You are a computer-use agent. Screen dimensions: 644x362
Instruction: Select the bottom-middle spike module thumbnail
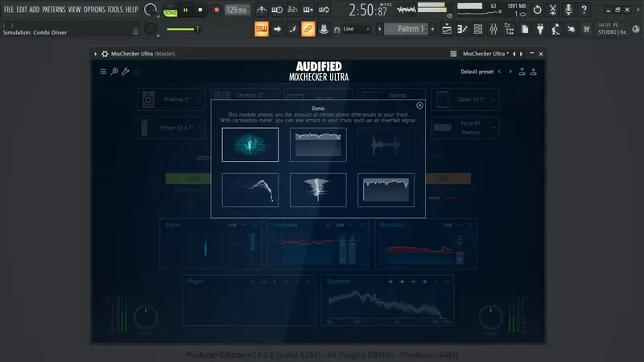tap(318, 190)
